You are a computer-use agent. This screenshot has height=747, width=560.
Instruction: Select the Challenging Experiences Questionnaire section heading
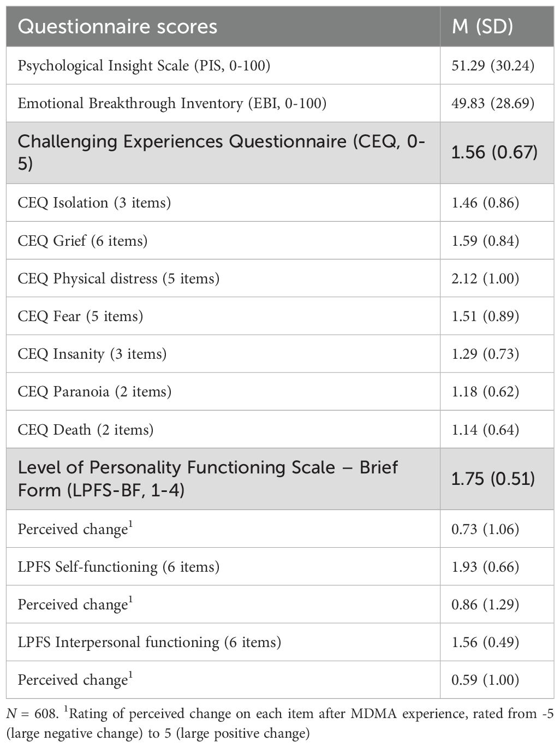pos(222,152)
